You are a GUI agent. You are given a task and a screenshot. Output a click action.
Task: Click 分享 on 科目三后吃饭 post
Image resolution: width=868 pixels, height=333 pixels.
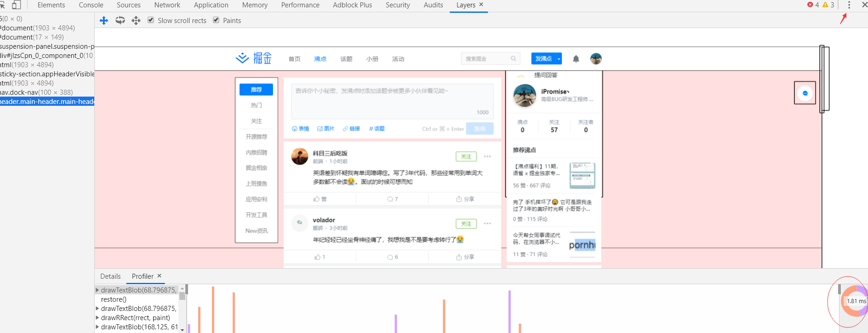(x=465, y=199)
